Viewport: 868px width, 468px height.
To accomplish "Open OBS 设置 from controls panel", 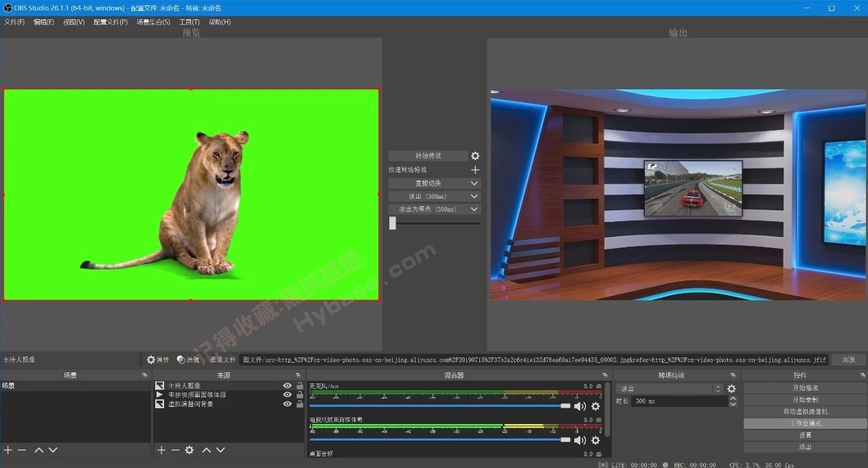I will coord(803,434).
